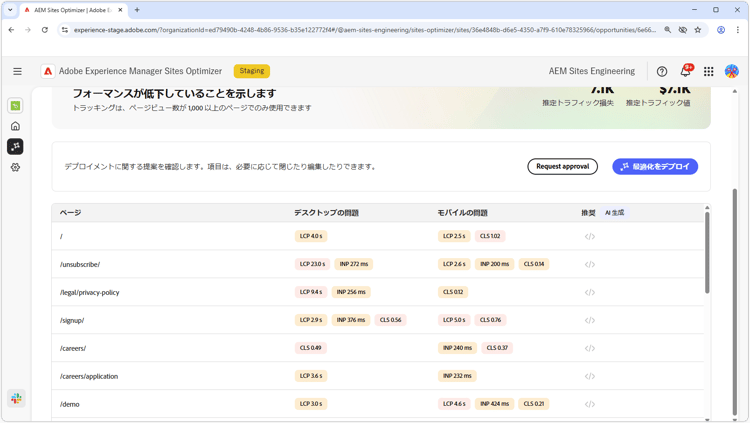This screenshot has height=423, width=750.
Task: Go back in browser history
Action: pyautogui.click(x=11, y=30)
